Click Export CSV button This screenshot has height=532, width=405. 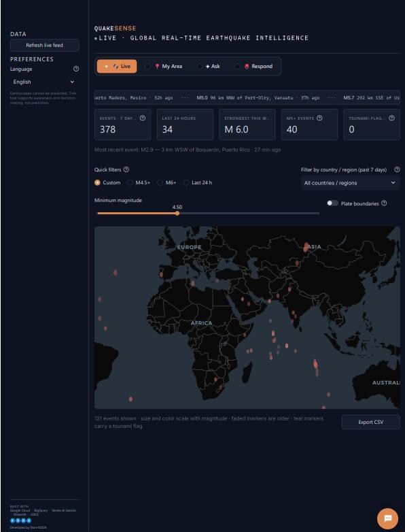pyautogui.click(x=371, y=422)
